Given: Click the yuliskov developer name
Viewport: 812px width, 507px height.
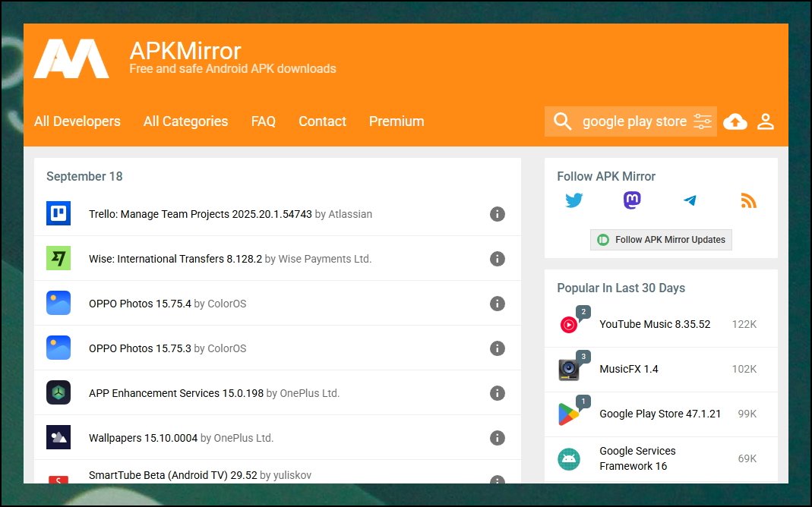Looking at the screenshot, I should pos(292,475).
